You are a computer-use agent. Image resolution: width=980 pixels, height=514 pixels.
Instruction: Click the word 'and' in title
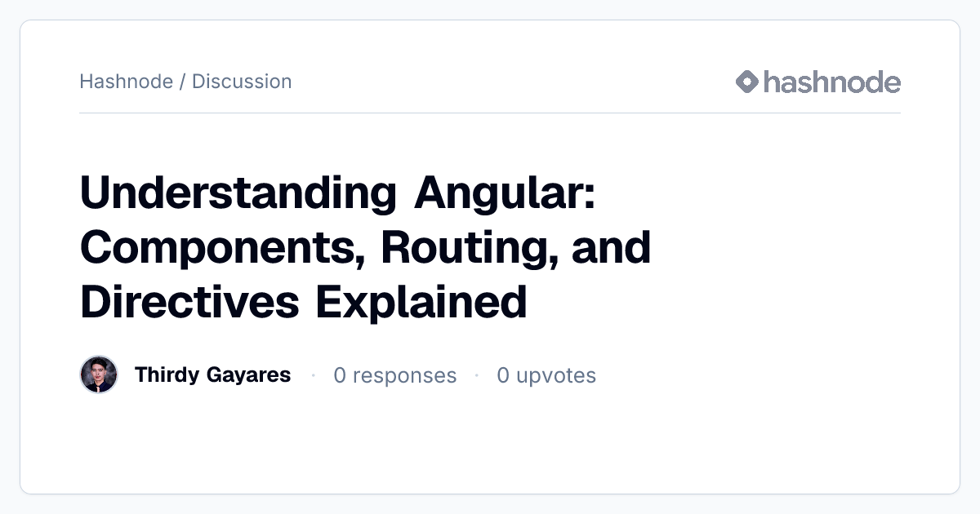click(611, 247)
